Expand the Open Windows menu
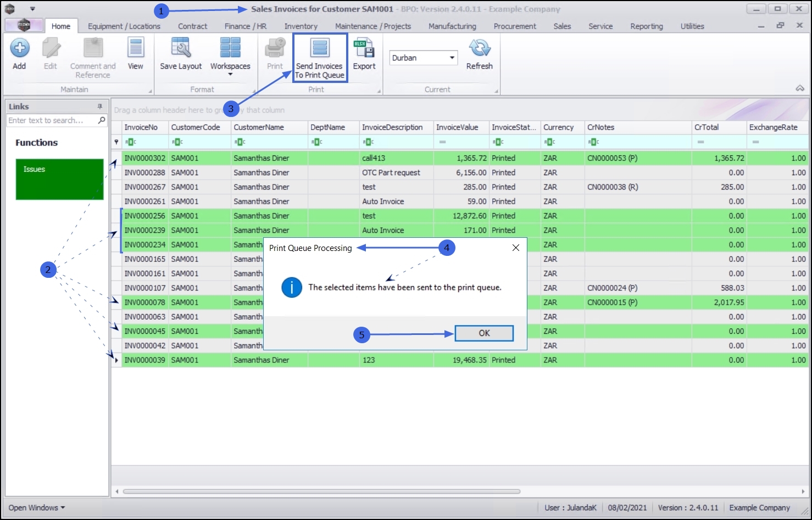 click(x=36, y=508)
